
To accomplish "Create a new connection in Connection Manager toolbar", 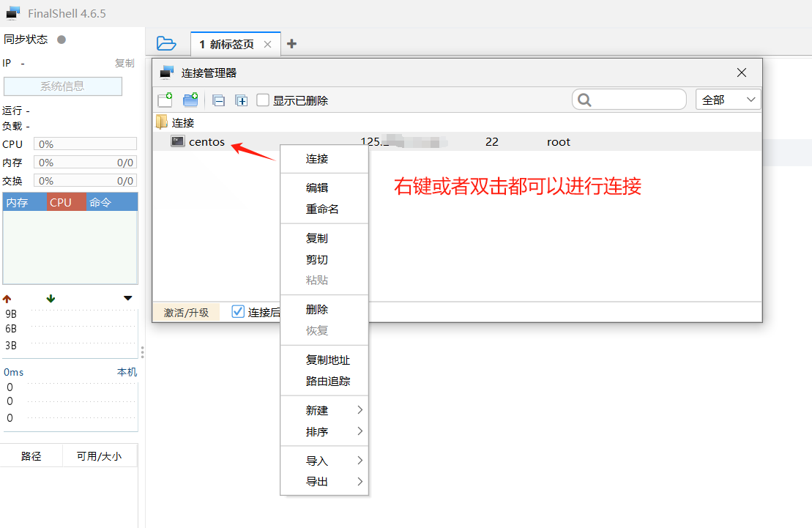I will pos(165,100).
